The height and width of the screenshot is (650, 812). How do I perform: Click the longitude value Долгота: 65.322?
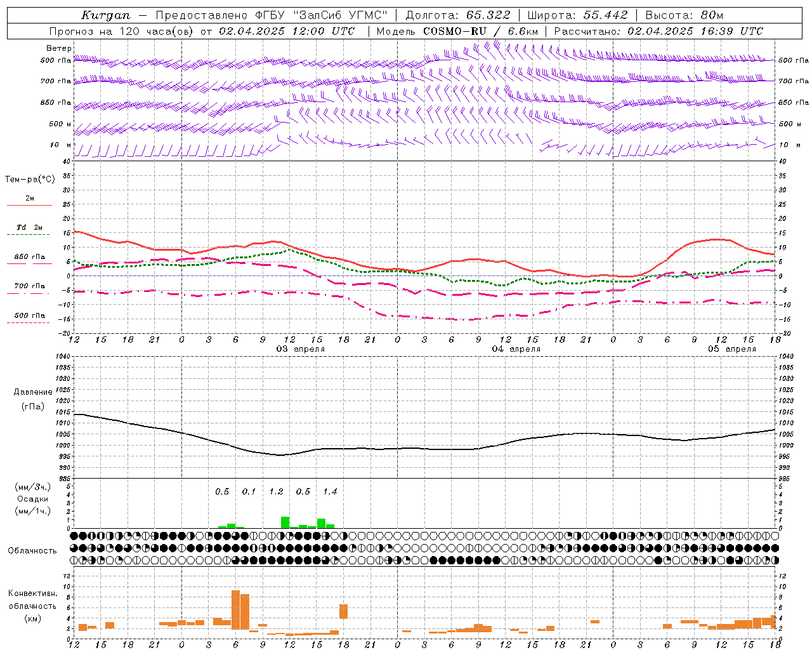(x=458, y=15)
